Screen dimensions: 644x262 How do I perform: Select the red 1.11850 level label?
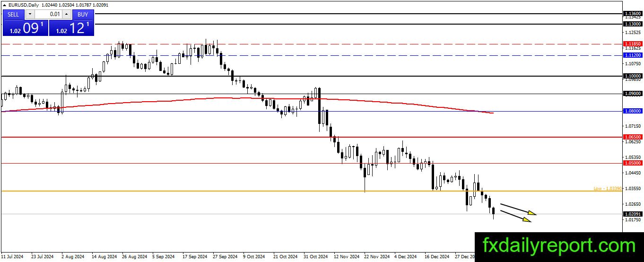[x=633, y=44]
